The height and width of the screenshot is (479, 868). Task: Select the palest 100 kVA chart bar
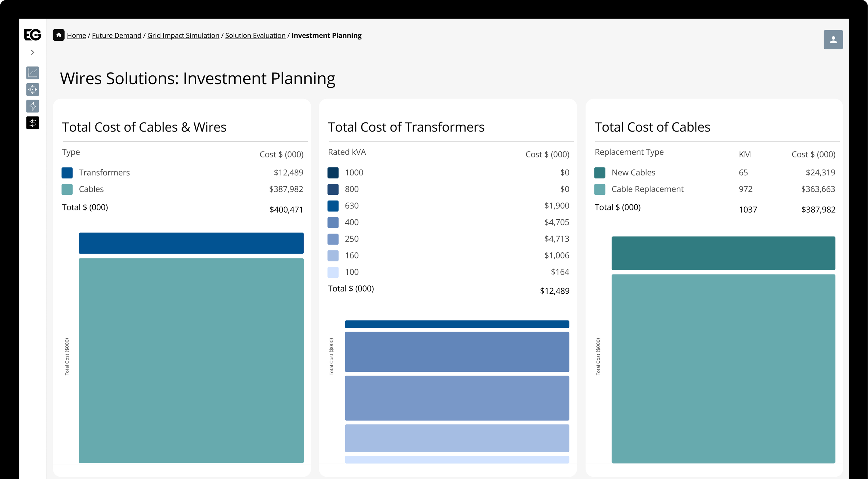pos(457,459)
